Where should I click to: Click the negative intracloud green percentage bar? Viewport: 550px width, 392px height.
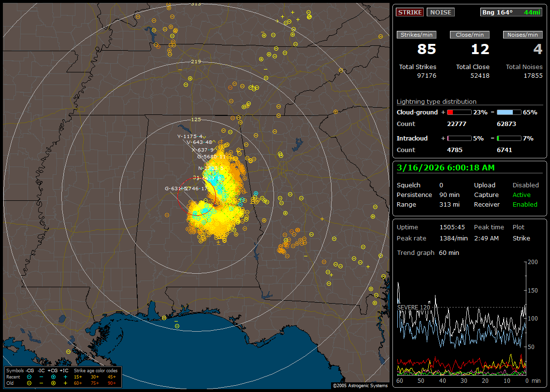click(x=508, y=138)
